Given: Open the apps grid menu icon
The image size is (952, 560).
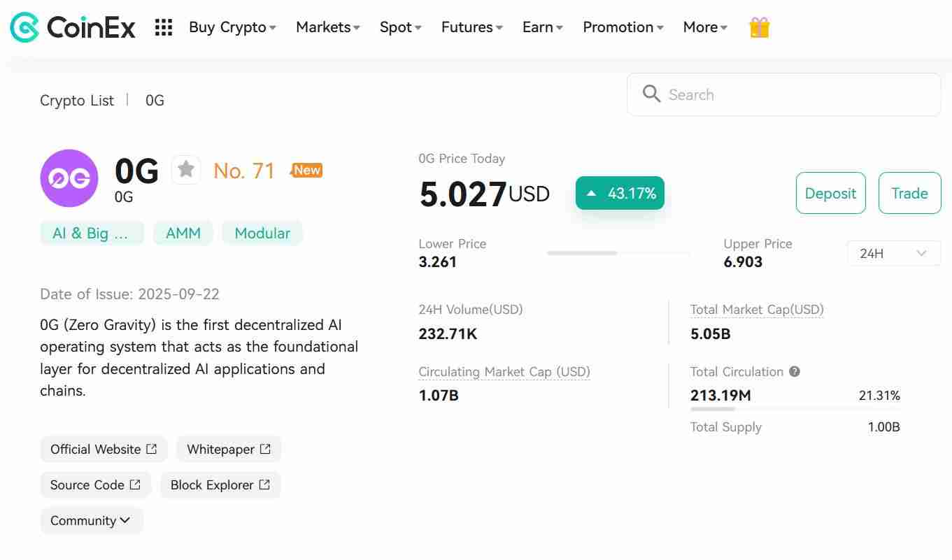Looking at the screenshot, I should 163,27.
